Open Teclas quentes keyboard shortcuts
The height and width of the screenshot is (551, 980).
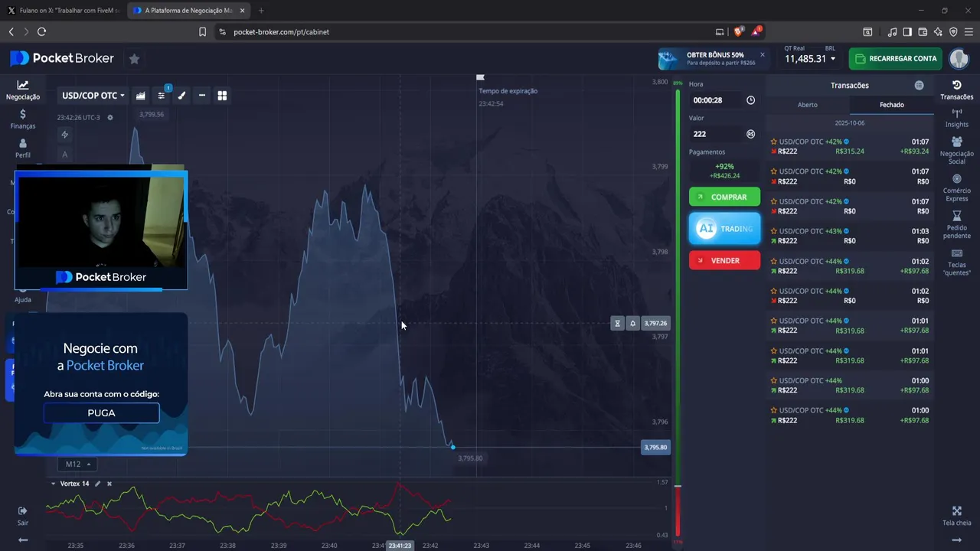(957, 262)
